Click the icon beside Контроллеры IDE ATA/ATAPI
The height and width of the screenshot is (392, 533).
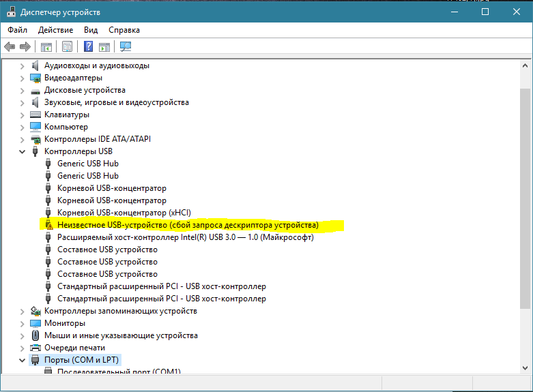point(35,139)
